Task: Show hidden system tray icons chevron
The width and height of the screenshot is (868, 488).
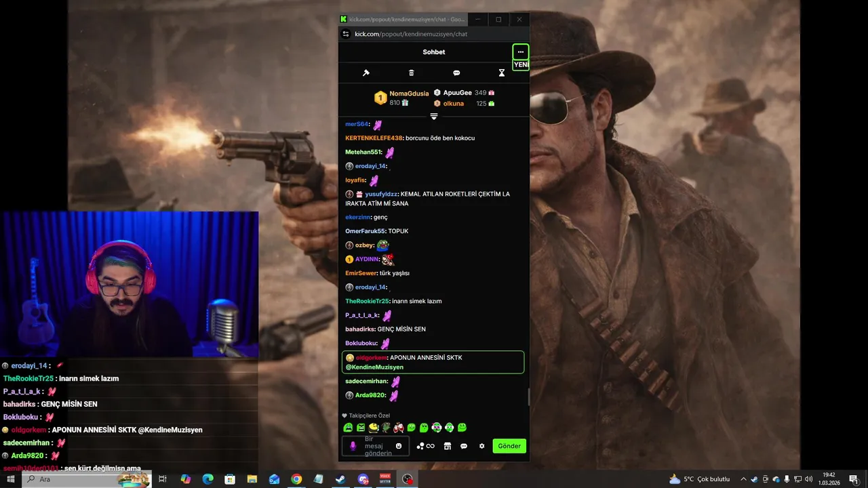Action: click(x=743, y=479)
